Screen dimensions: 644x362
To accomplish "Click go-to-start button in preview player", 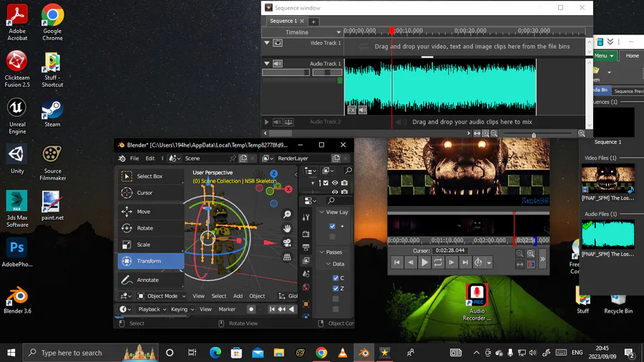I will (396, 263).
